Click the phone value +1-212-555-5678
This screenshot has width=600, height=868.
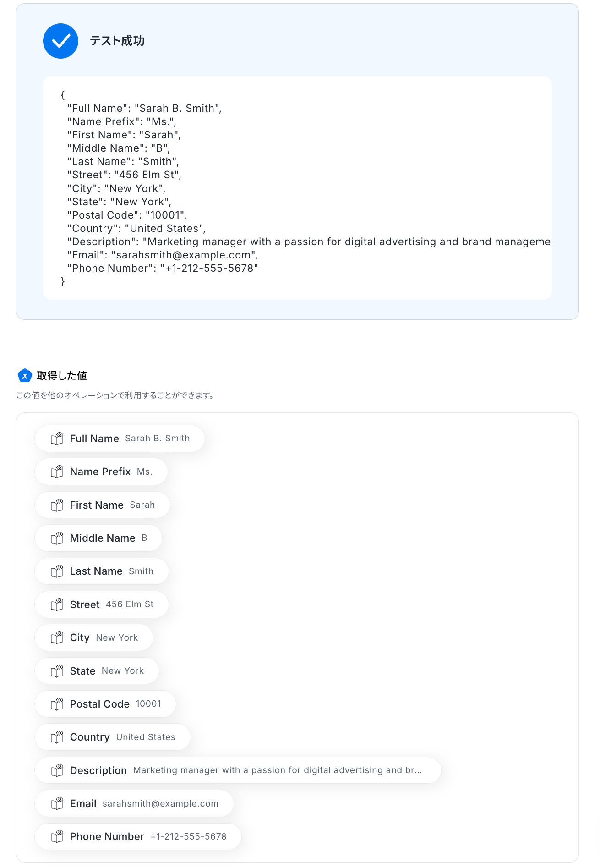[188, 836]
